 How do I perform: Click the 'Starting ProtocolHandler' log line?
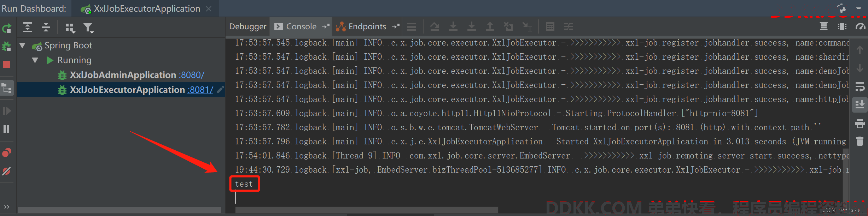(x=496, y=113)
